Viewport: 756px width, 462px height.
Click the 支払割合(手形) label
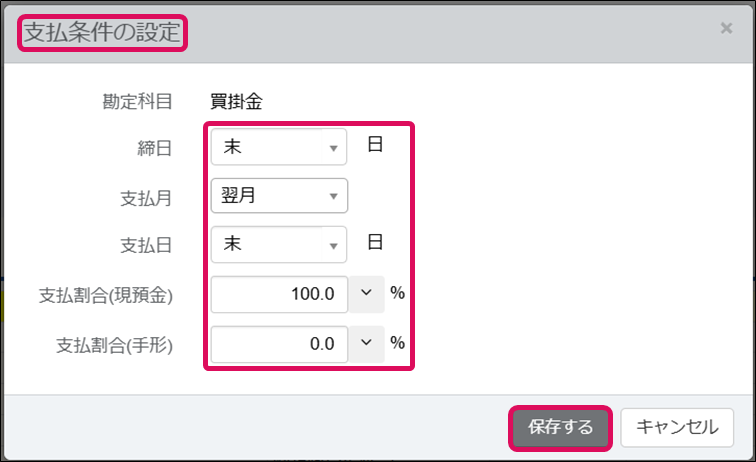coord(114,345)
